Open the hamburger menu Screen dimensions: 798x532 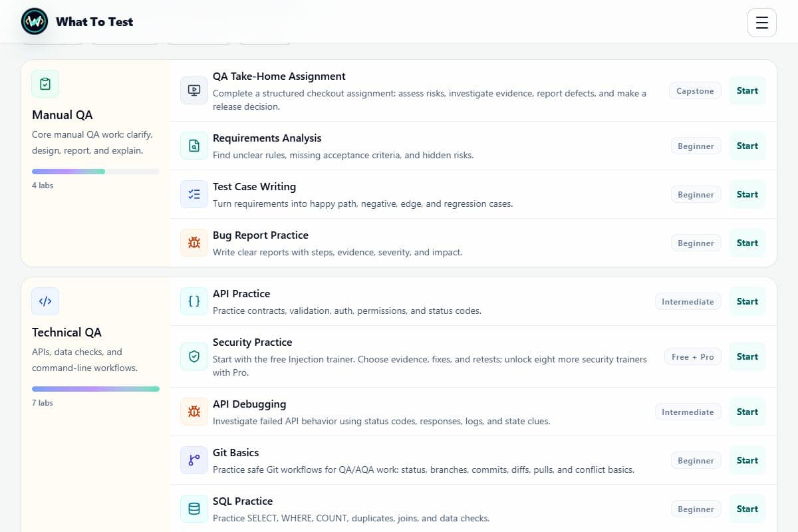[x=762, y=23]
